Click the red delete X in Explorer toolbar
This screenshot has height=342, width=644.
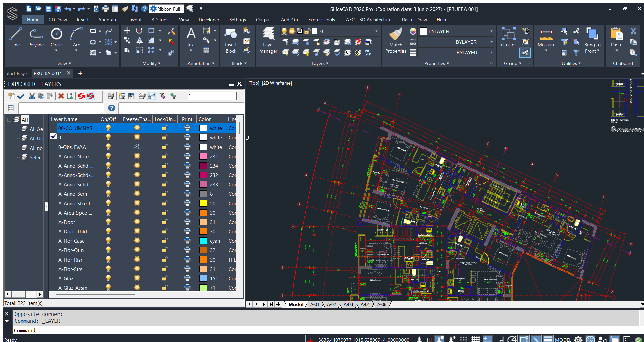point(61,96)
